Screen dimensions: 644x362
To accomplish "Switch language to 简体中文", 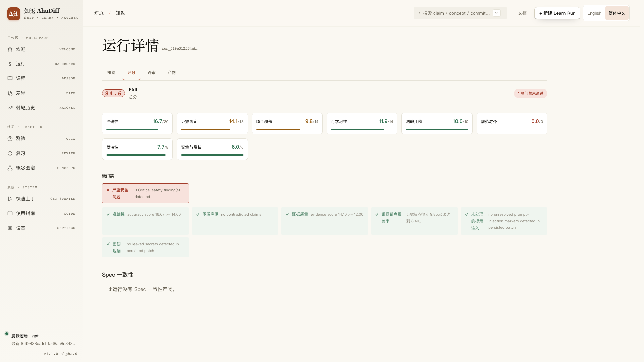I will pyautogui.click(x=617, y=13).
